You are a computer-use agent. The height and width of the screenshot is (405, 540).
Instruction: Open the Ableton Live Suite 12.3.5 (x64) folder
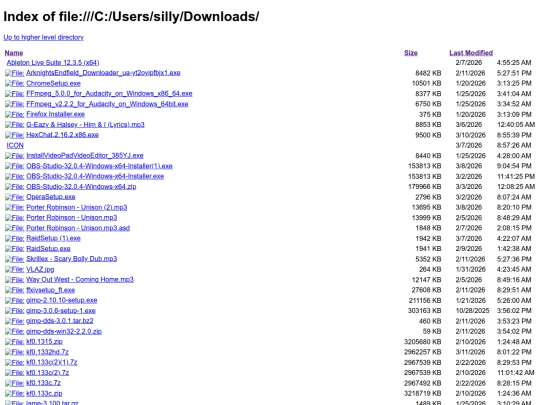(x=53, y=62)
